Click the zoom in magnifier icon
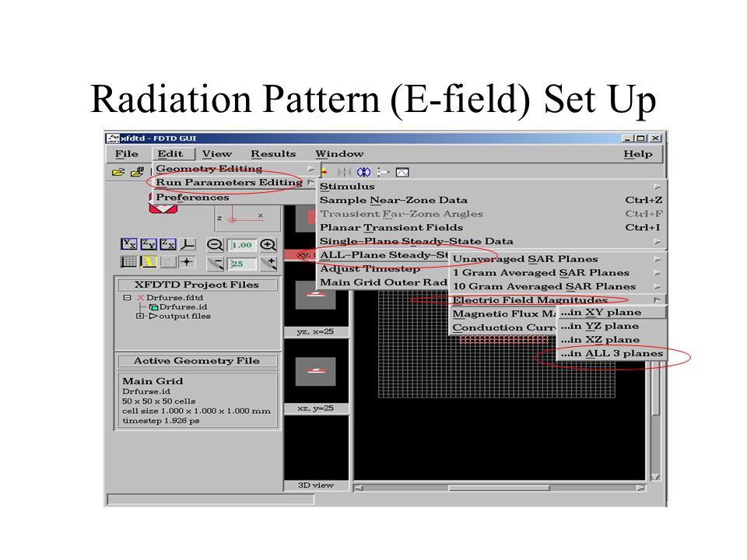This screenshot has height=560, width=747. (x=268, y=245)
